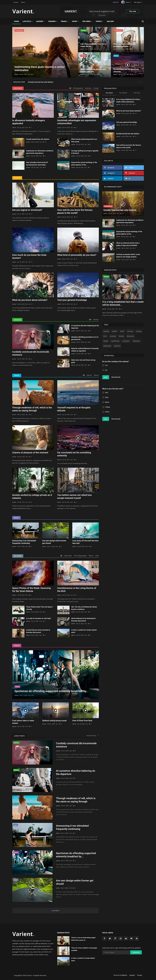Open the Instagram follow button
The height and width of the screenshot is (980, 156).
click(x=112, y=173)
